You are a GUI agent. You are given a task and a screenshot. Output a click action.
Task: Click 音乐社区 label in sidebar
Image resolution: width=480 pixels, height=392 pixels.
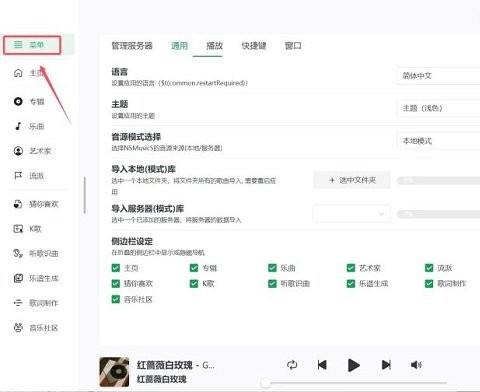(x=44, y=328)
